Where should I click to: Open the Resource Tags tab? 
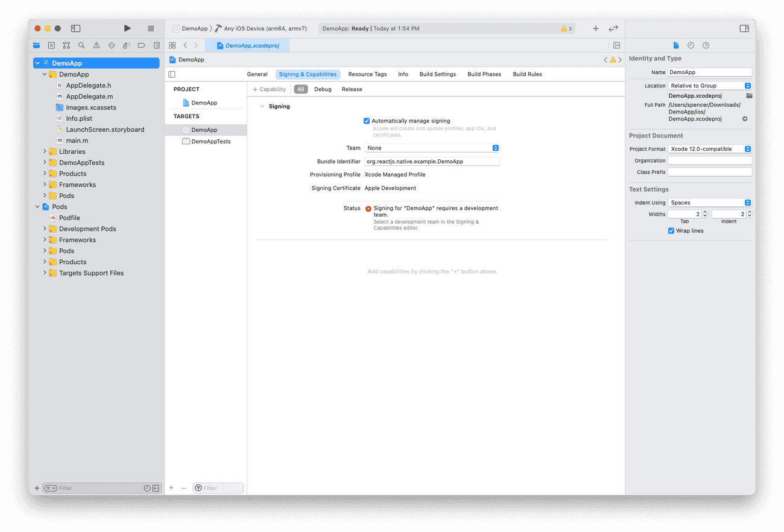coord(367,74)
